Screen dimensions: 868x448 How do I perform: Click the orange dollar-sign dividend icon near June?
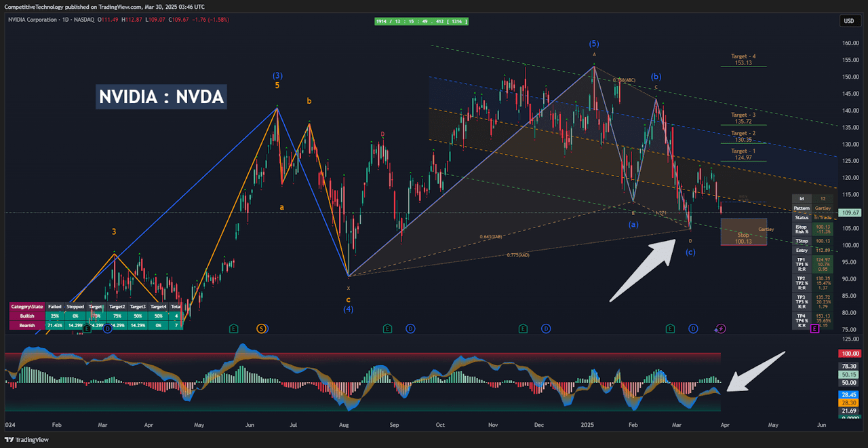[261, 329]
